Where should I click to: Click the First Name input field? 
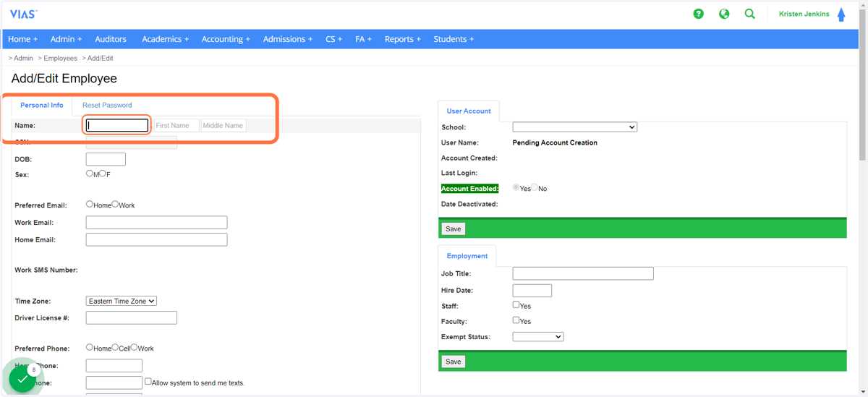pyautogui.click(x=176, y=125)
